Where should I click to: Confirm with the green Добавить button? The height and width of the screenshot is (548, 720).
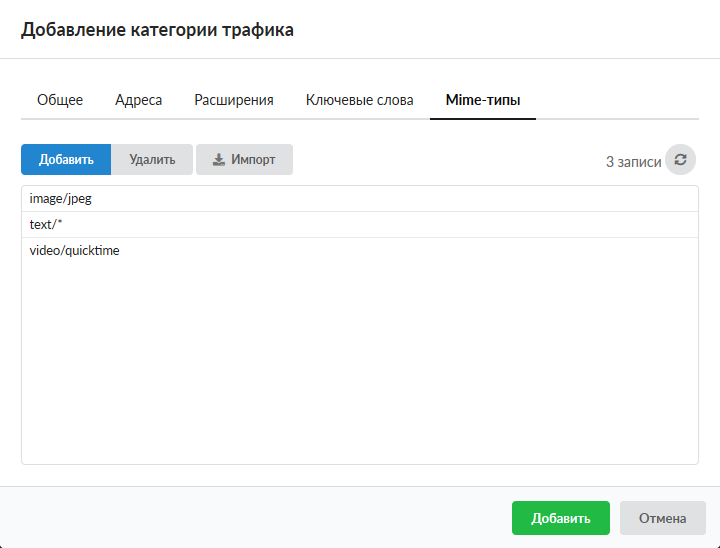(560, 518)
